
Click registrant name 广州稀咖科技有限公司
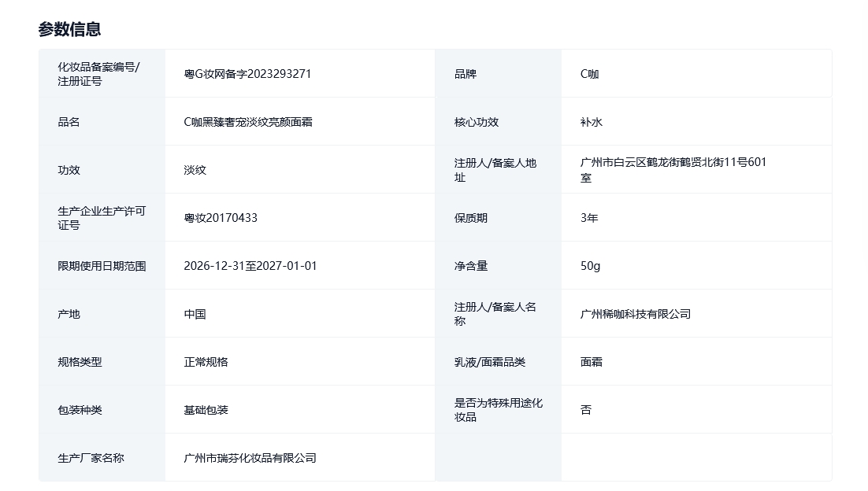(x=635, y=314)
